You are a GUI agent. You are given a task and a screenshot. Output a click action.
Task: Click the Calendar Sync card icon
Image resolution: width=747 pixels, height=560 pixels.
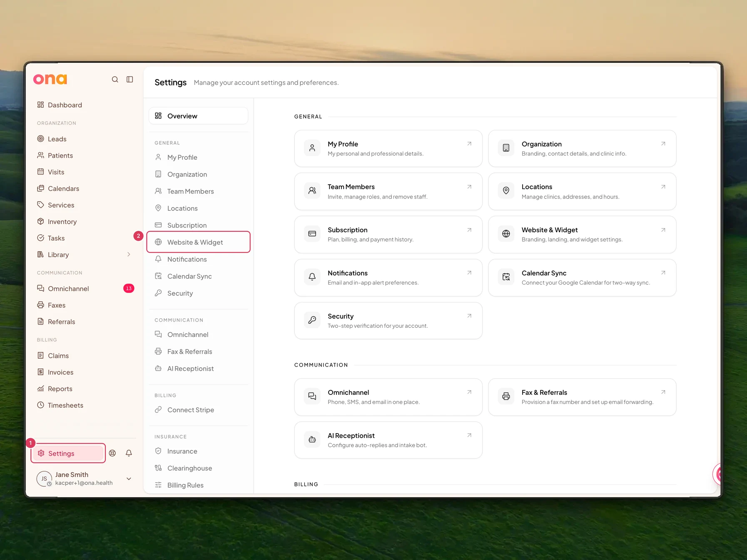pos(506,277)
